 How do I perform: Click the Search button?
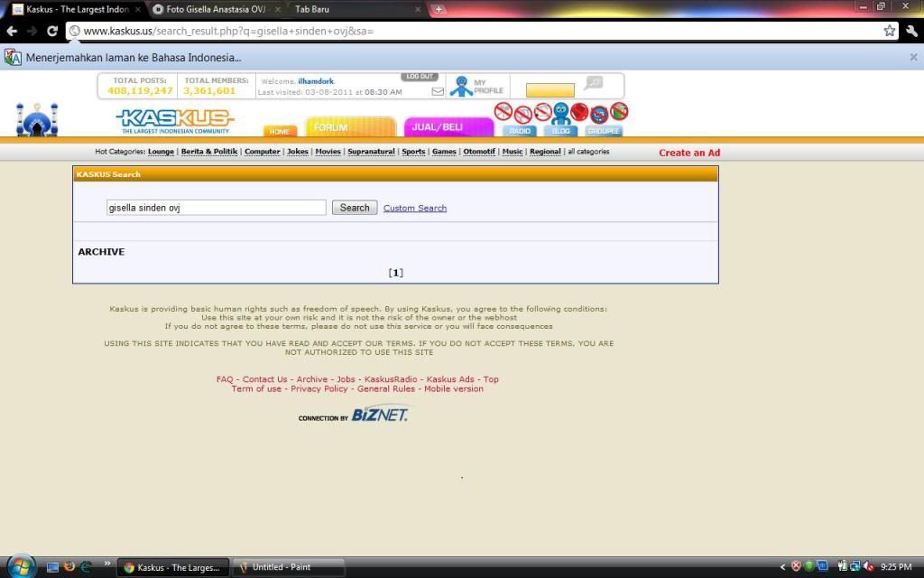(x=355, y=208)
